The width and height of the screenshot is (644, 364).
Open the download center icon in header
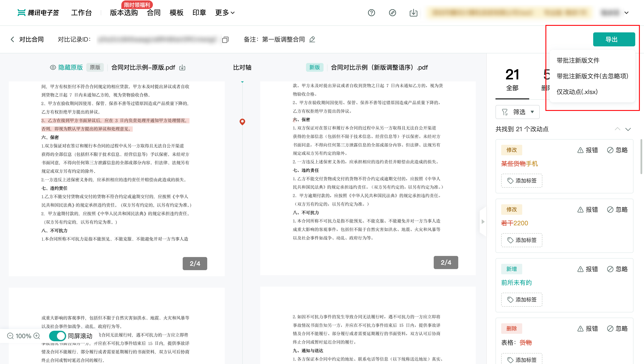(413, 13)
